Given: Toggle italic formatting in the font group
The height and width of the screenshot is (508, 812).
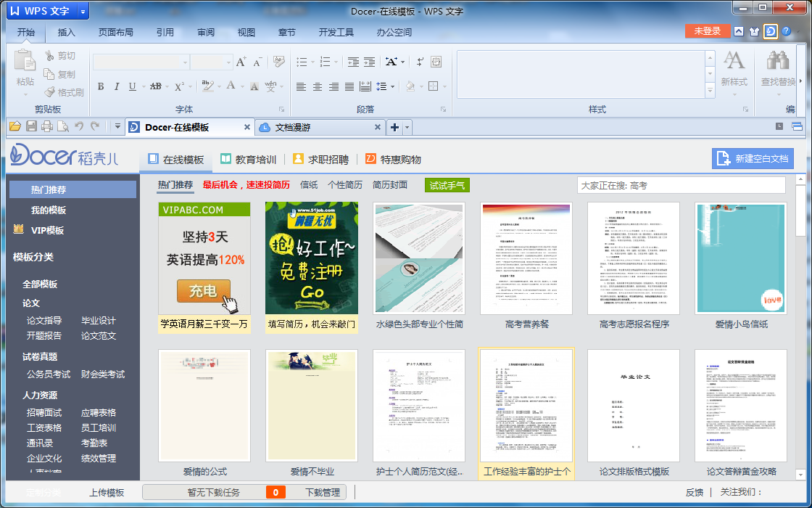Looking at the screenshot, I should click(117, 87).
